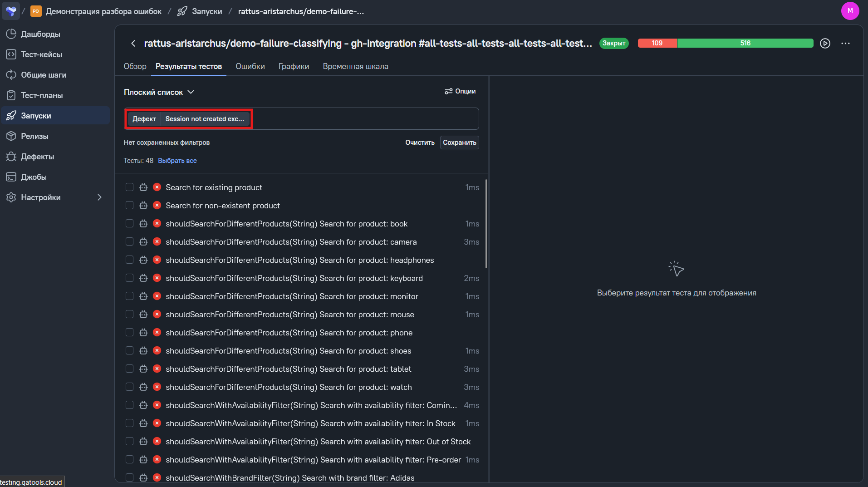Open the Дашборды sidebar icon
868x487 pixels.
(x=11, y=34)
